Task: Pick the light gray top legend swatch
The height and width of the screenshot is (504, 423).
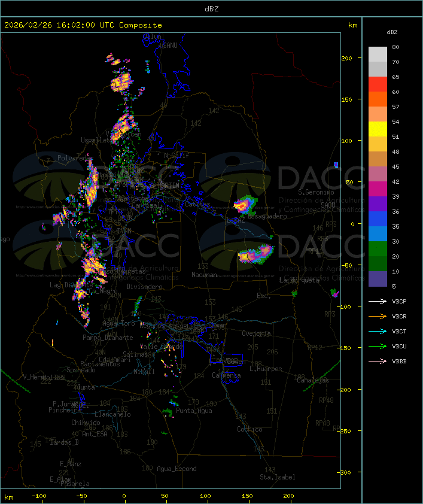Action: coord(378,54)
